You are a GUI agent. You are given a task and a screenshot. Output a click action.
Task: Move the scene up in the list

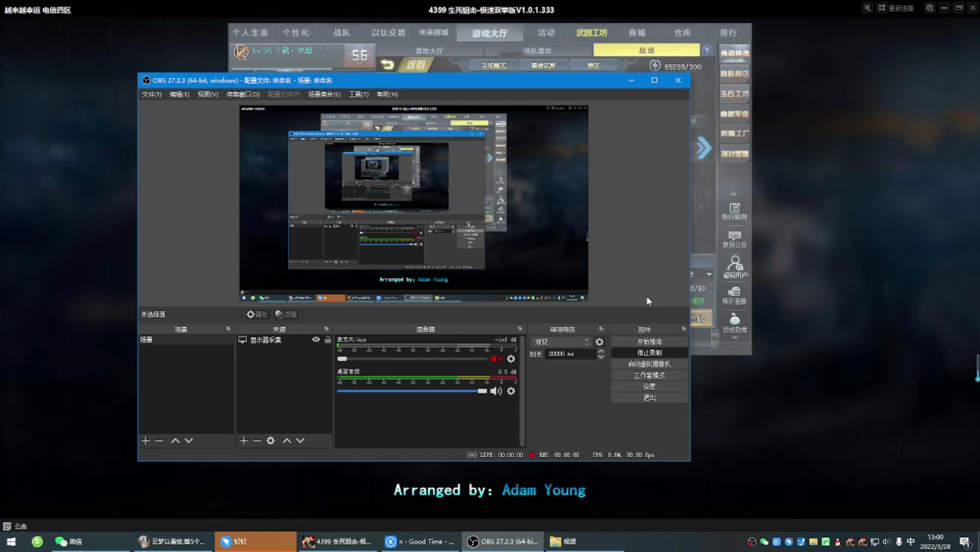[175, 441]
